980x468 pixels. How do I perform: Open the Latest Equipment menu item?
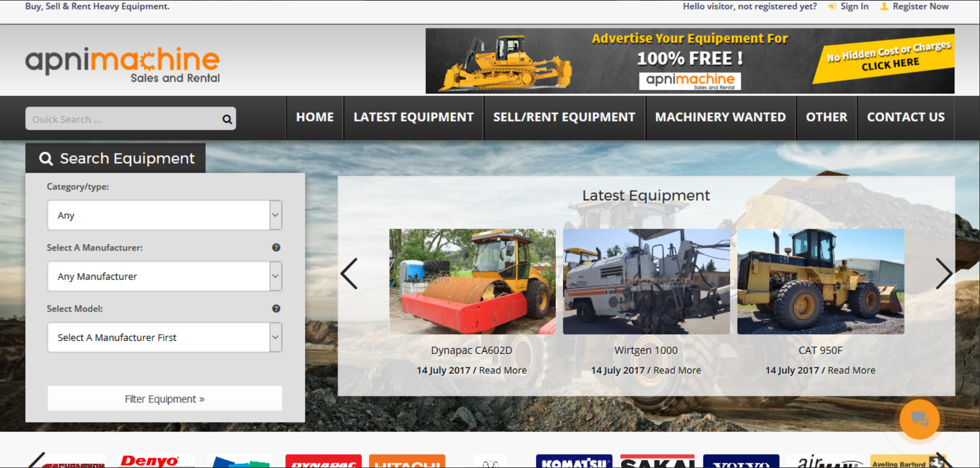(x=413, y=117)
